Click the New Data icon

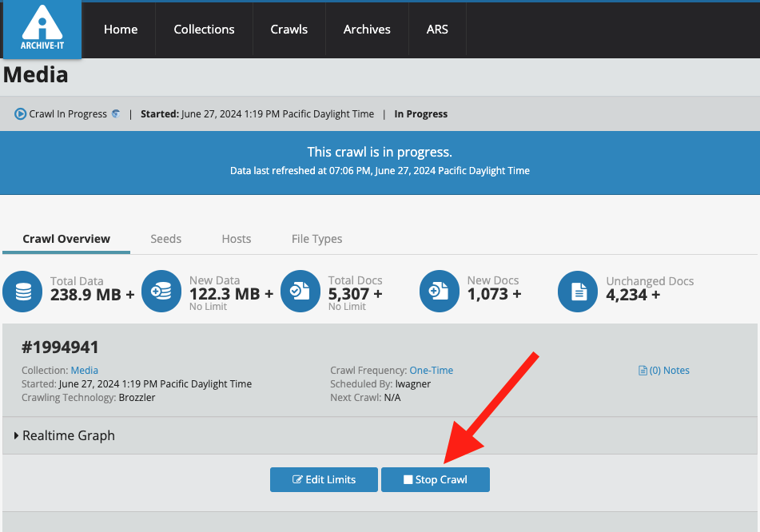coord(161,292)
